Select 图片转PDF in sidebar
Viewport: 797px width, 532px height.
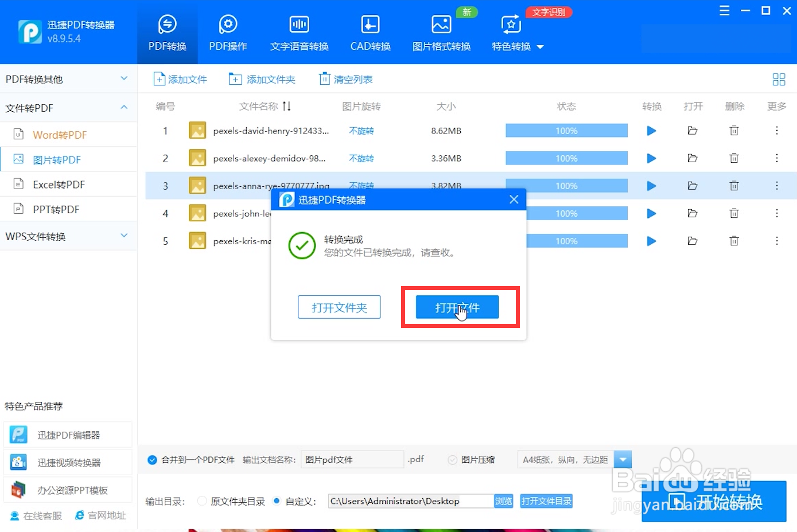pyautogui.click(x=68, y=159)
